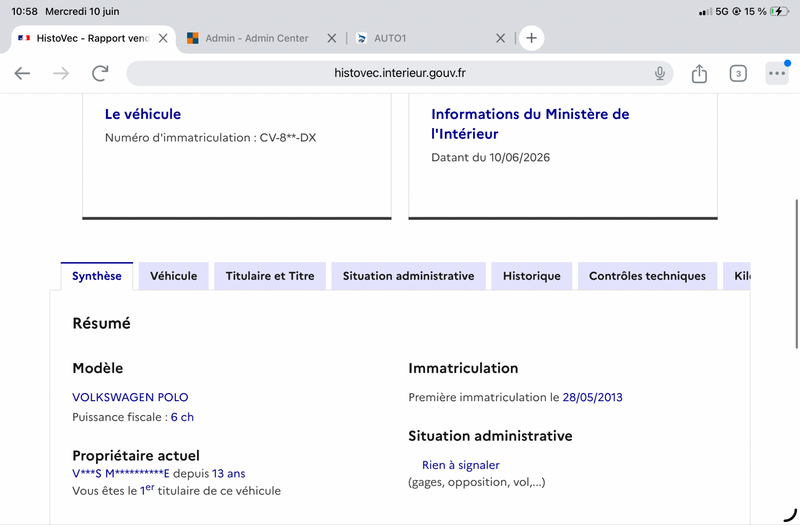Viewport: 800px width, 525px height.
Task: Open the Titulaire et Titre tab
Action: click(270, 276)
